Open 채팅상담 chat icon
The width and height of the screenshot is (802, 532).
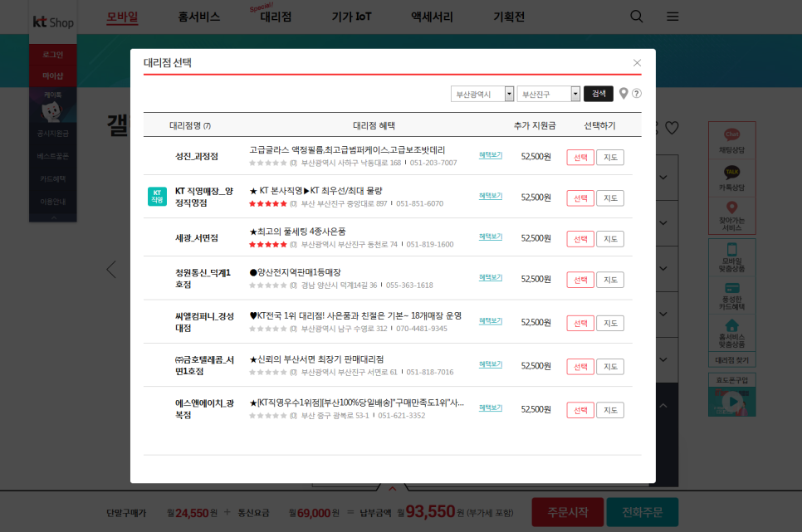[x=732, y=141]
